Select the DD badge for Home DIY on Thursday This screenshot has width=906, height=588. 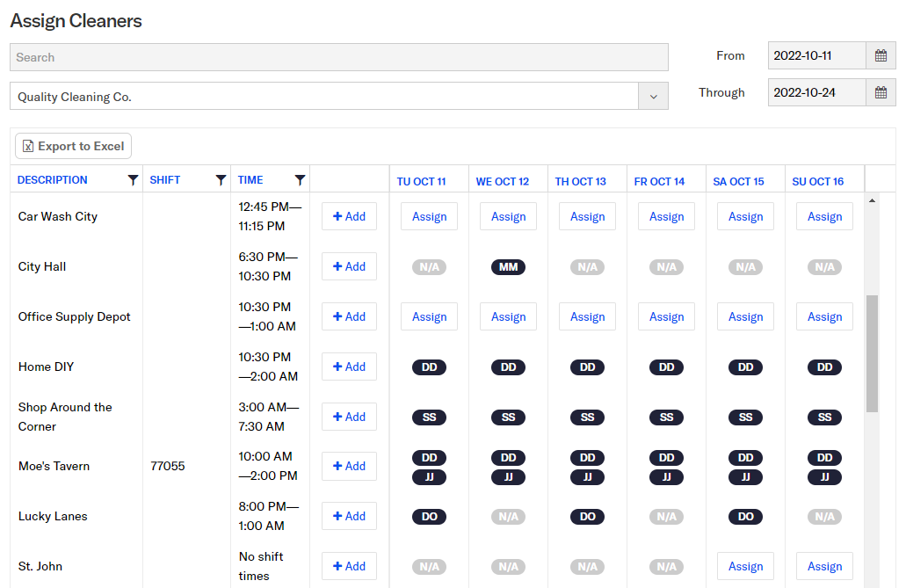[587, 367]
